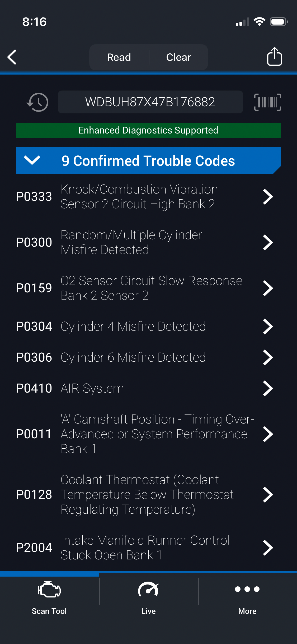Expand P2004 Intake Manifold Runner chevron
This screenshot has width=297, height=644.
(268, 548)
